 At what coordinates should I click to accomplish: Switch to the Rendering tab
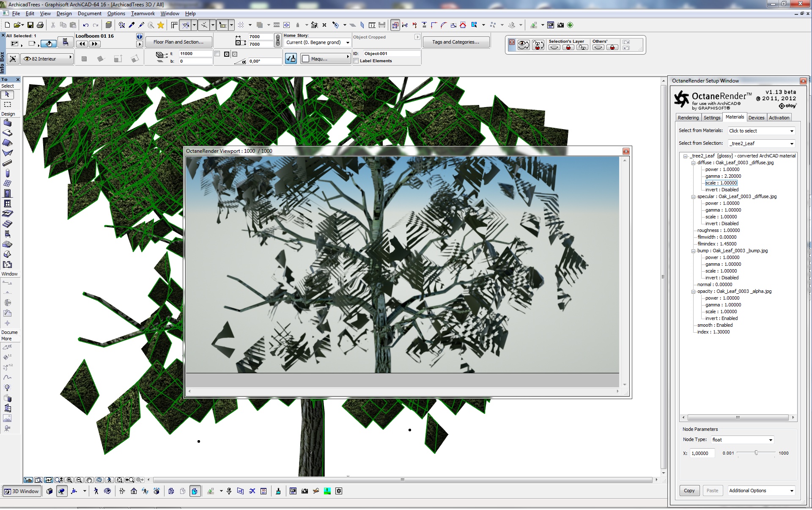coord(688,118)
